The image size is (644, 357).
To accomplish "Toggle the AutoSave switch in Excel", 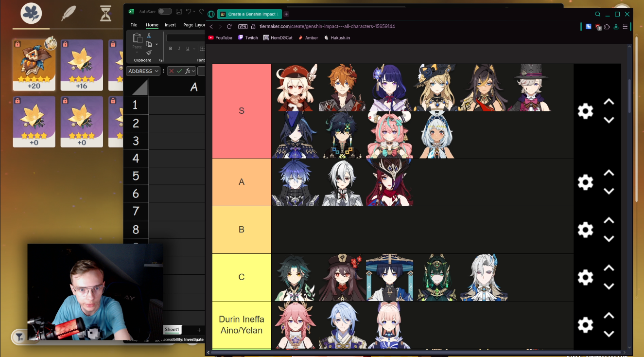I will tap(165, 11).
